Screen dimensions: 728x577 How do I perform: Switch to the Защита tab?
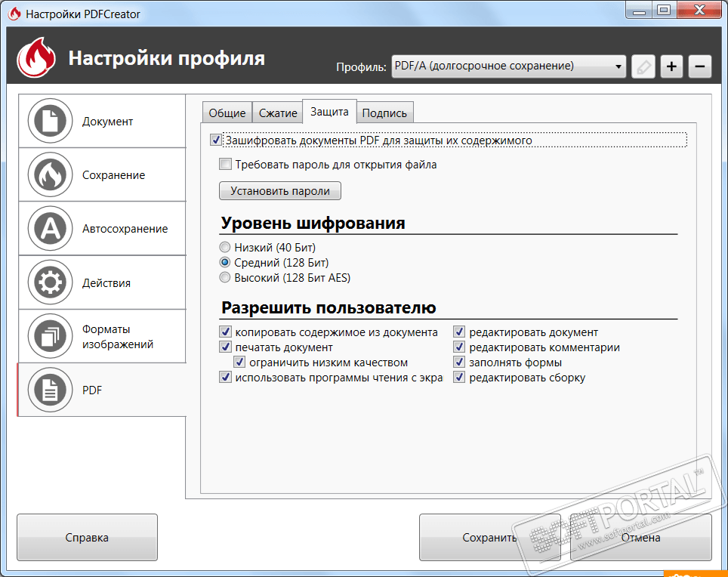(x=329, y=112)
